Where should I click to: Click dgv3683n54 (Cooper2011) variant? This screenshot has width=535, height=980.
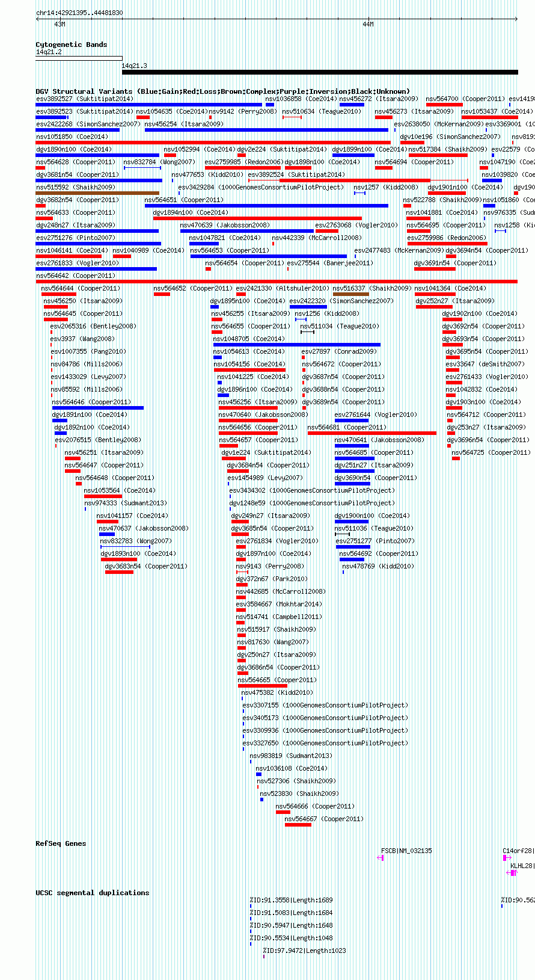coord(146,566)
